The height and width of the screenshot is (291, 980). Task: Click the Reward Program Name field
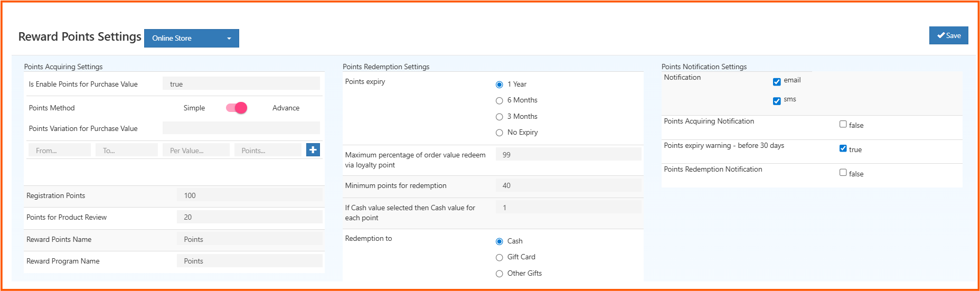(250, 261)
